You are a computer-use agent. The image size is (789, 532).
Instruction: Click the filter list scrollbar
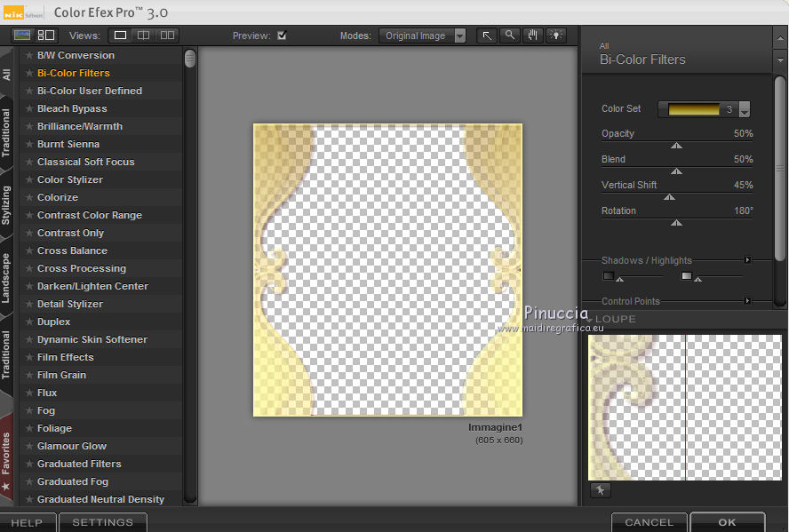click(190, 59)
